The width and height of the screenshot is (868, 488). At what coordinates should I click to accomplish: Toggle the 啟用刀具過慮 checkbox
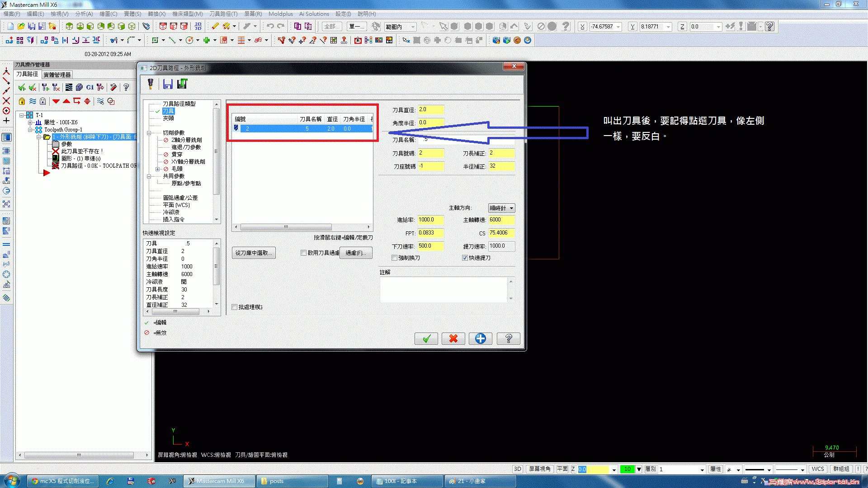304,253
